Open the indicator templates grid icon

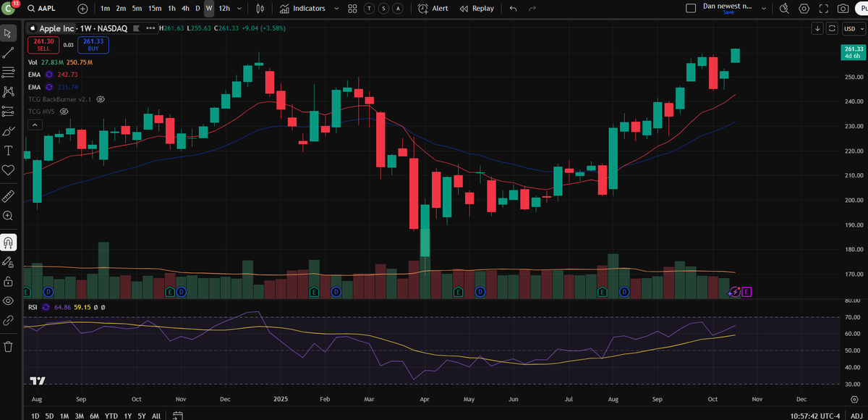(352, 9)
